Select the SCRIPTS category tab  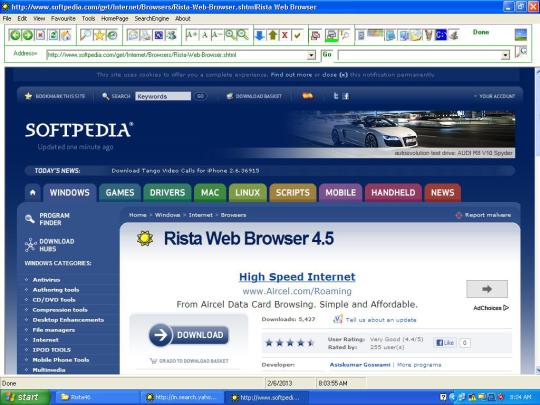pos(293,193)
